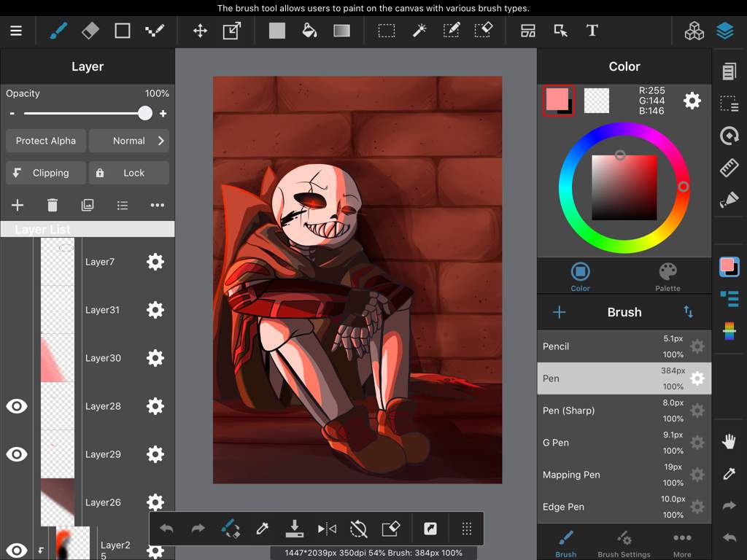This screenshot has width=747, height=560.
Task: Select the G Pen brush
Action: [x=624, y=443]
